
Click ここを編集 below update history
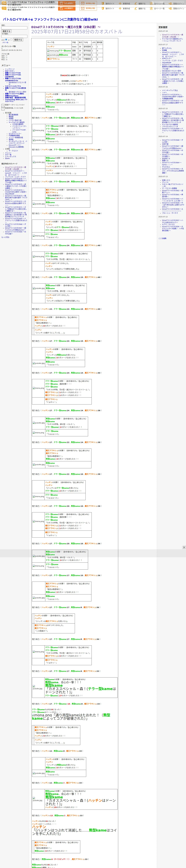[162, 239]
